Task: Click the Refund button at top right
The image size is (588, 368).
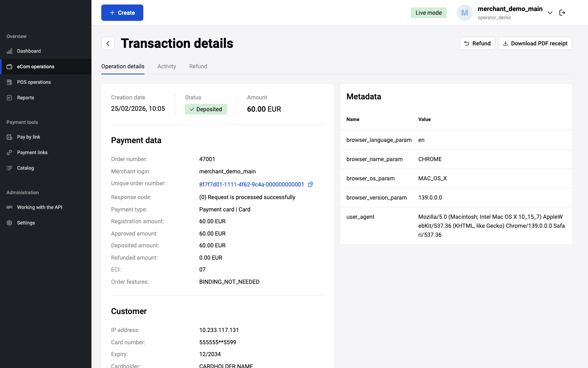Action: (477, 43)
